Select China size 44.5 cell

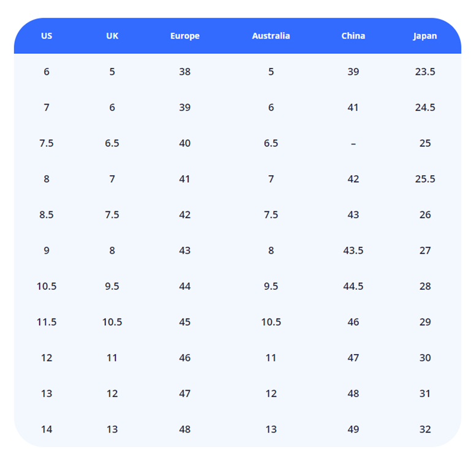tap(353, 286)
